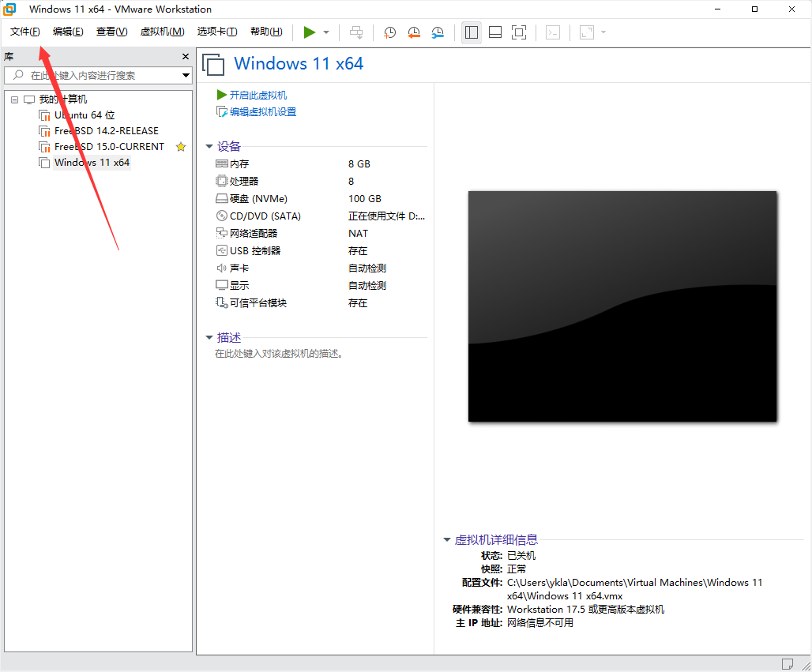Click Ubuntu 64 位 VM icon in tree
812x672 pixels.
tap(44, 115)
